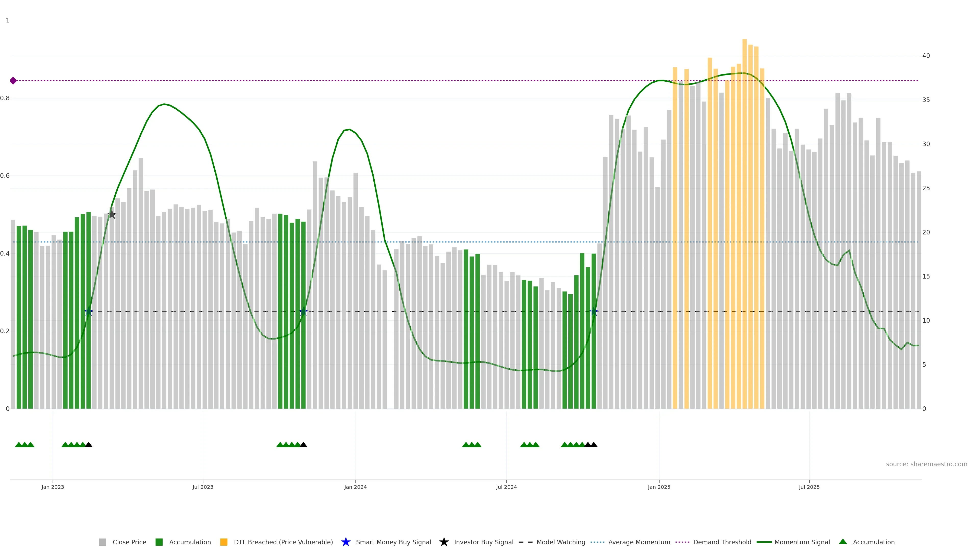Click the Smart Money star near October 2024
This screenshot has height=551, width=980.
[x=593, y=312]
